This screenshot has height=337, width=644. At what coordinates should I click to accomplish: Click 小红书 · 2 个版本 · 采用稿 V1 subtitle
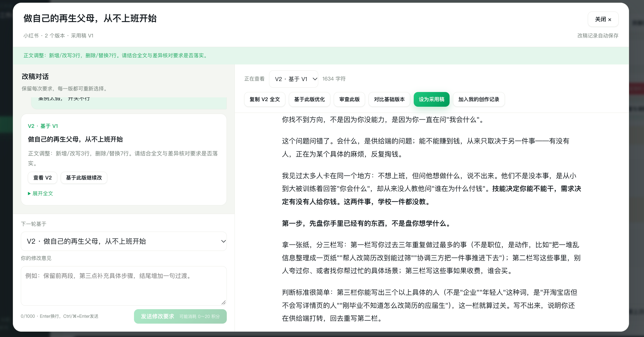click(x=58, y=36)
